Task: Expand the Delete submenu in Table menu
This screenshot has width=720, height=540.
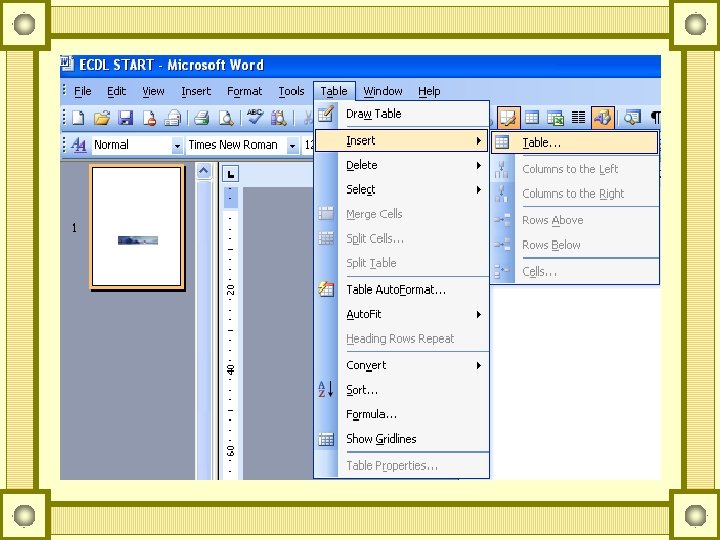Action: pyautogui.click(x=402, y=165)
